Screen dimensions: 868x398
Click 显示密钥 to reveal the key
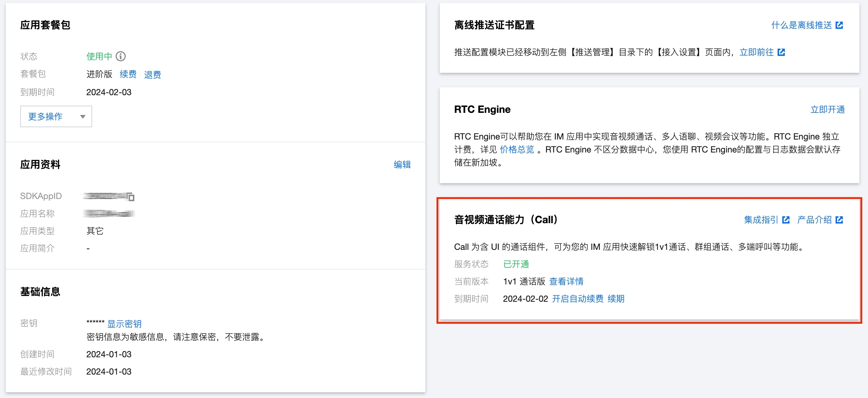click(x=124, y=324)
